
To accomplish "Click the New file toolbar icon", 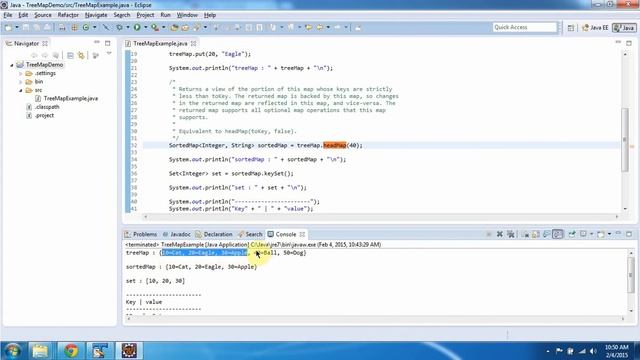I will pyautogui.click(x=8, y=27).
